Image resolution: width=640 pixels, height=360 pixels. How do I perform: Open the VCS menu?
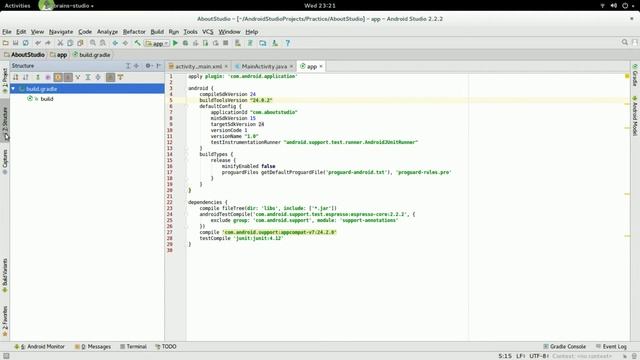point(208,32)
